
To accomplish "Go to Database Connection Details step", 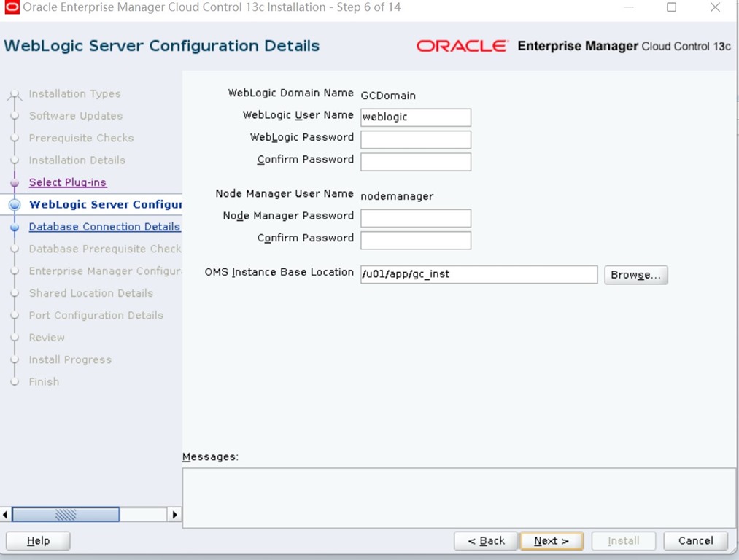I will pyautogui.click(x=104, y=227).
